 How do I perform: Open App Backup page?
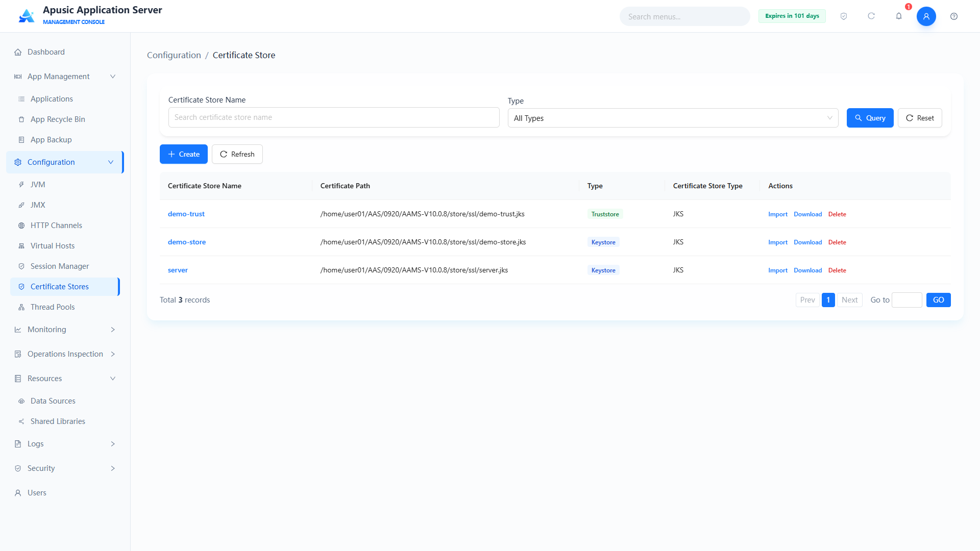click(65, 140)
